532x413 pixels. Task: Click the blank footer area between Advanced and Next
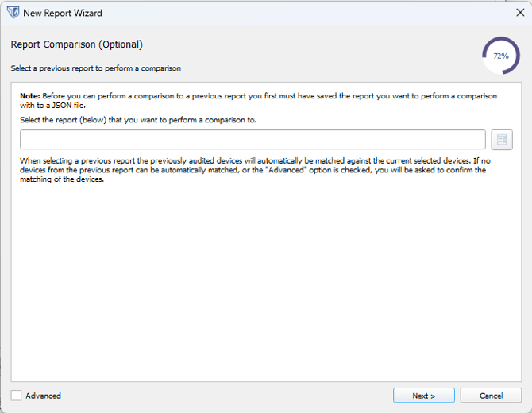tap(222, 396)
